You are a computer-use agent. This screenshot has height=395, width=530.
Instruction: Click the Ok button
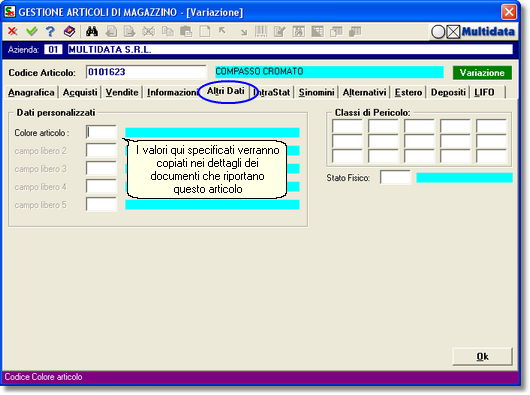[482, 356]
